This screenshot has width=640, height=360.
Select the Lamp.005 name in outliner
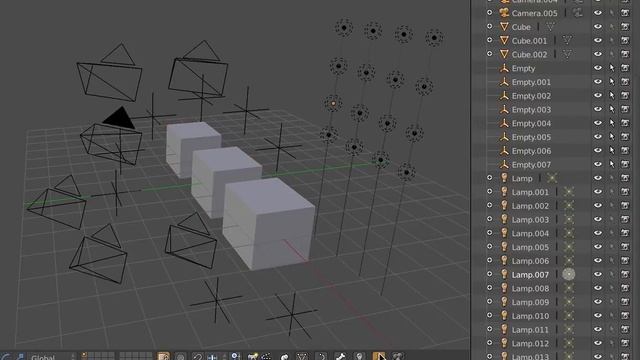pyautogui.click(x=530, y=247)
